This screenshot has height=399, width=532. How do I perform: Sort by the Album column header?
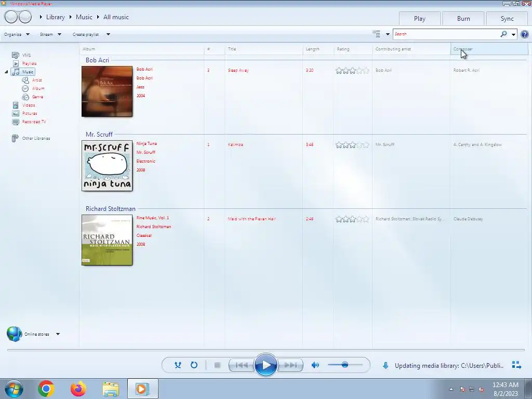pyautogui.click(x=142, y=49)
